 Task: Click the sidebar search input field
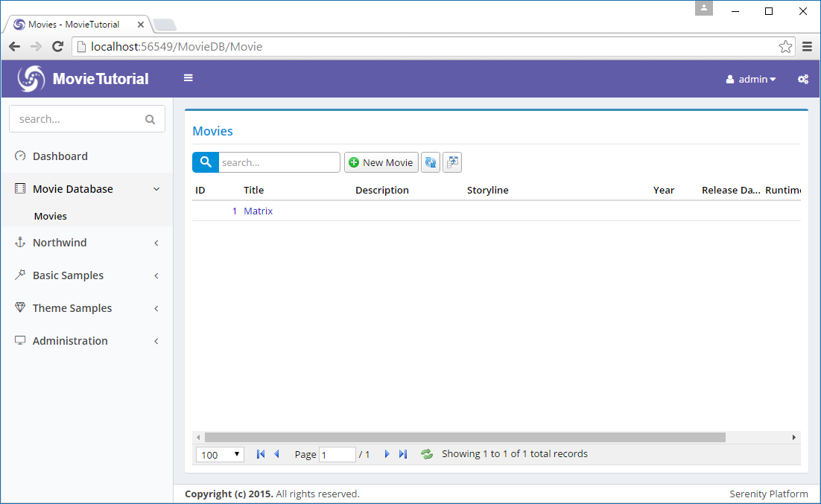[78, 119]
